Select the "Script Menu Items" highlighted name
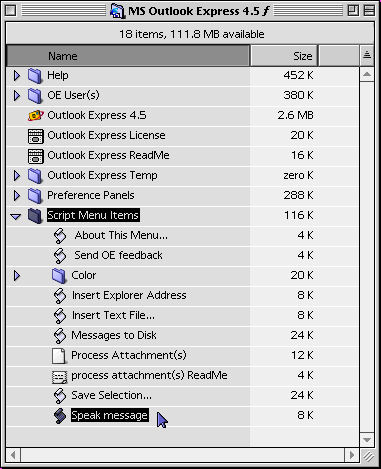Image resolution: width=381 pixels, height=469 pixels. 93,215
